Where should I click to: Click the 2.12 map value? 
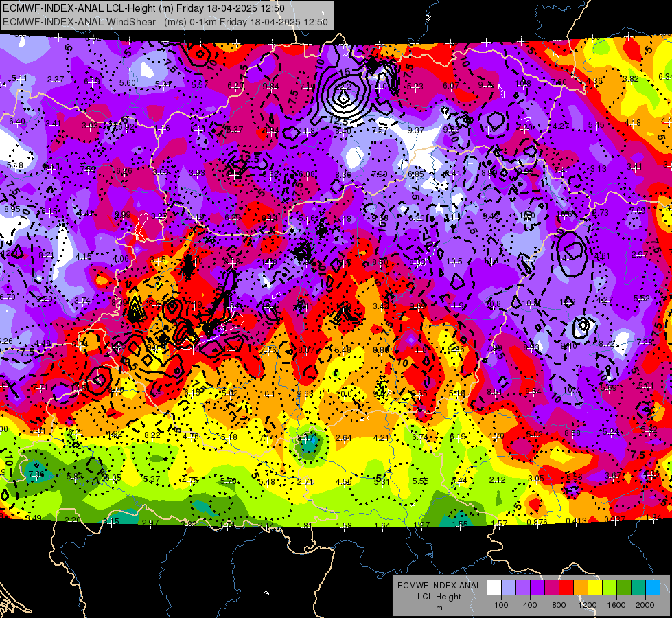[x=497, y=479]
